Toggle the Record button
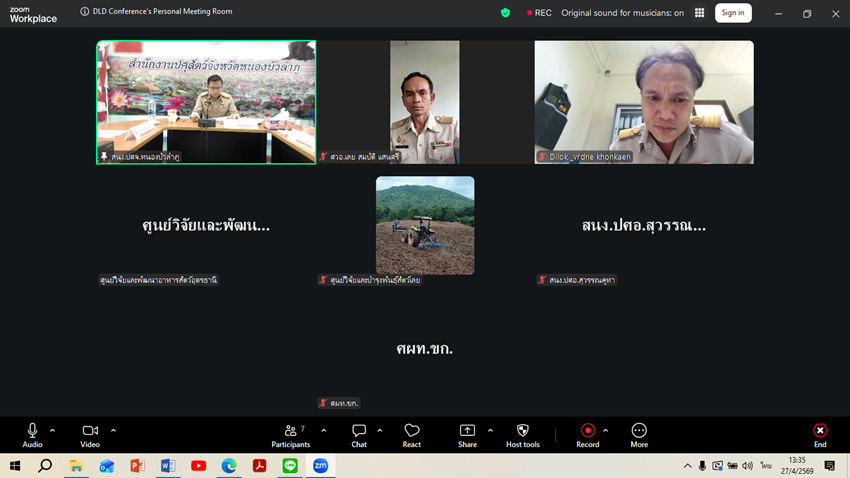The image size is (850, 478). [x=587, y=434]
